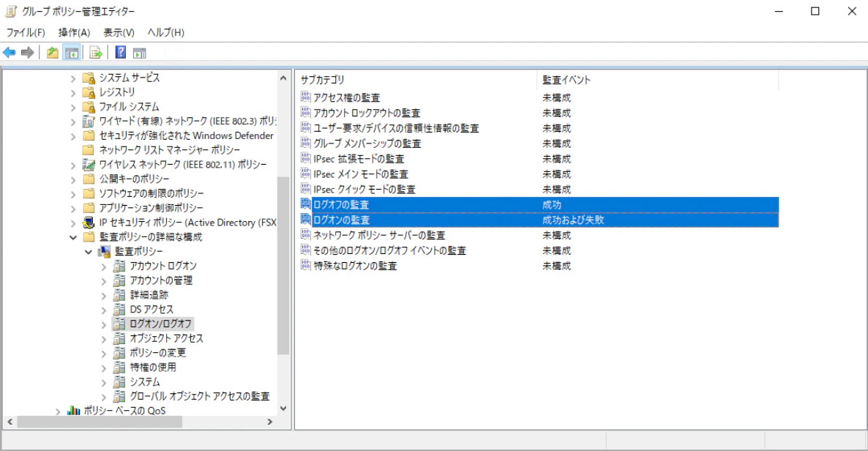Click the 監査ポリシー node icon

tap(104, 252)
